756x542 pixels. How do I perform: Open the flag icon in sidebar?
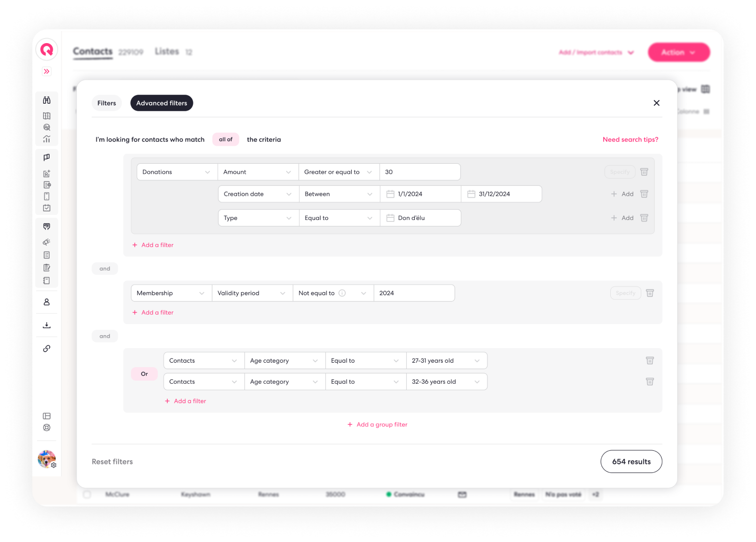tap(47, 157)
